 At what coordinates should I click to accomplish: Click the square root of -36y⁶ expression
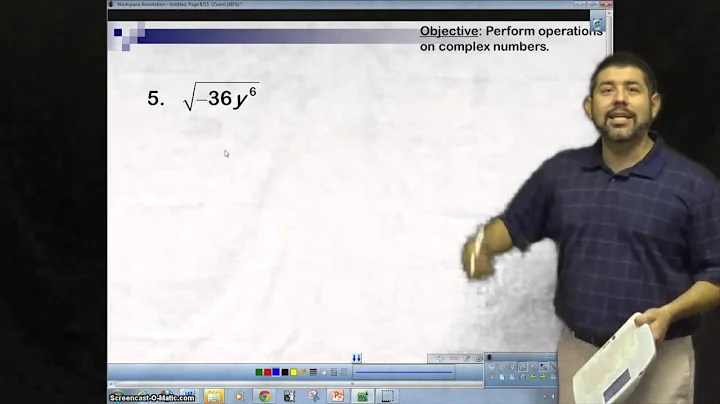(221, 96)
